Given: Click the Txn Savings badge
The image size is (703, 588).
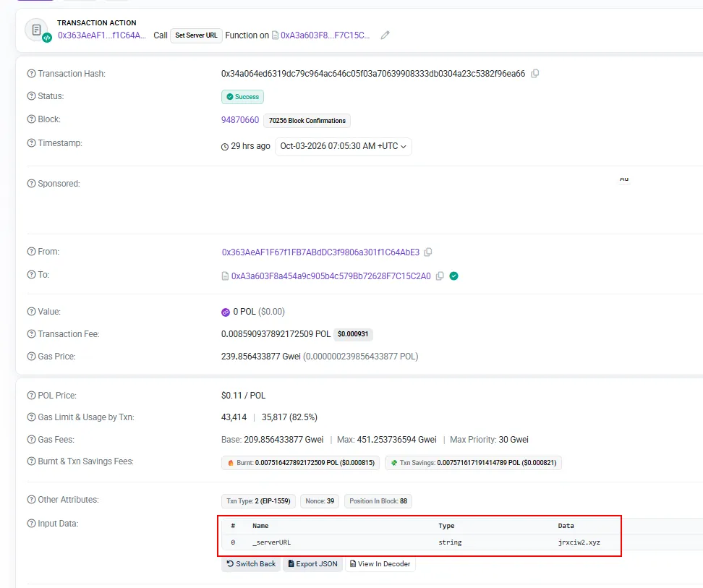Looking at the screenshot, I should click(x=474, y=462).
